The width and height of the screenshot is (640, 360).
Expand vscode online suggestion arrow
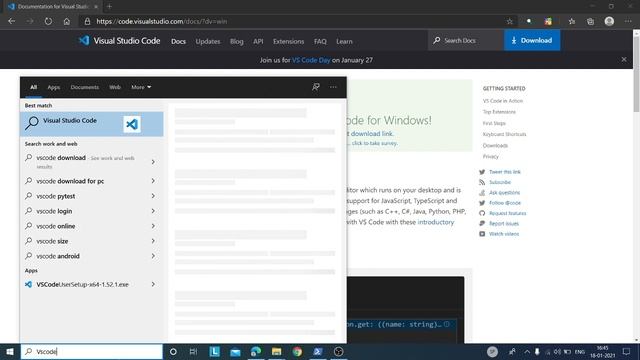tap(153, 226)
